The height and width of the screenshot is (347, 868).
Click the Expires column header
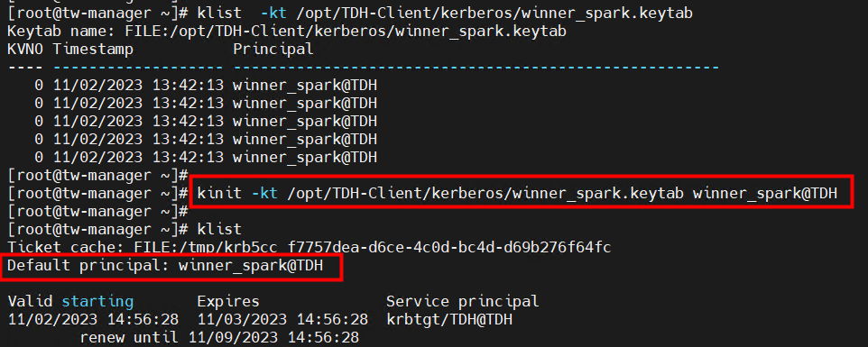click(x=228, y=301)
